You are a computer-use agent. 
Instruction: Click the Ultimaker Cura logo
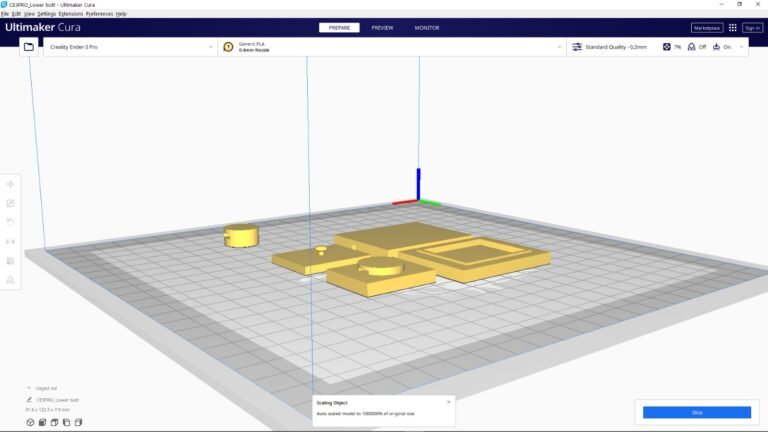[x=43, y=27]
